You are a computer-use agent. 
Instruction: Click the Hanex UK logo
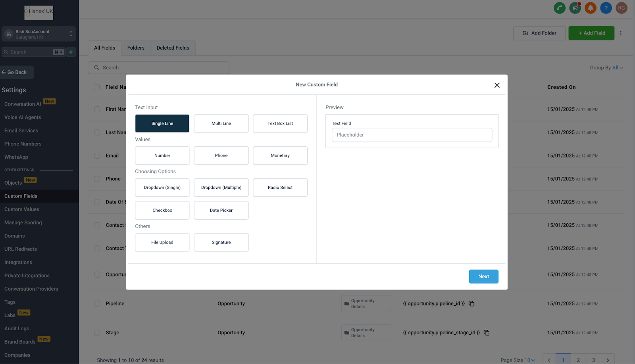pos(38,13)
